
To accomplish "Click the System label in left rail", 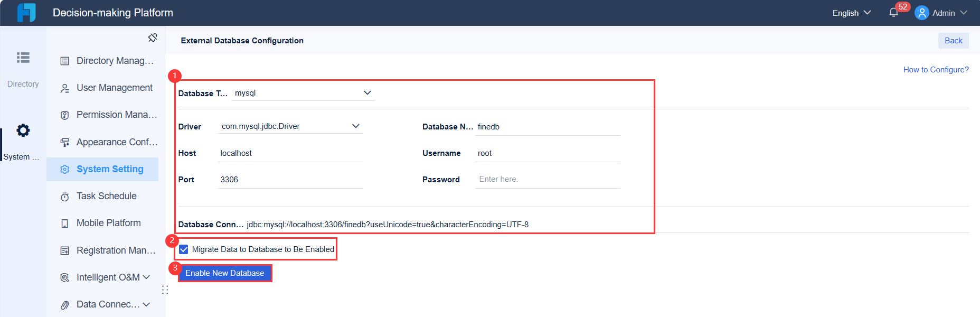I will (x=21, y=157).
